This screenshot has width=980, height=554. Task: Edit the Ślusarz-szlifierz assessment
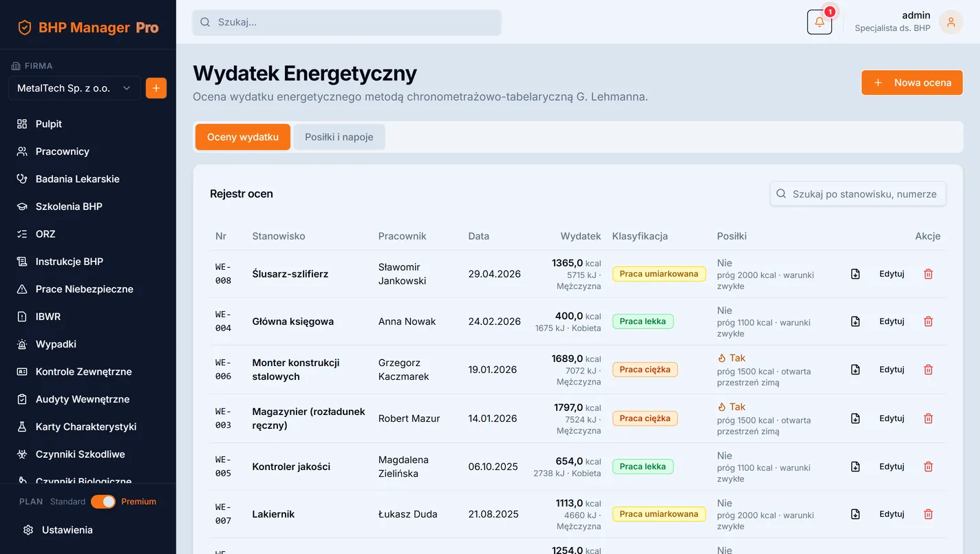pyautogui.click(x=892, y=274)
